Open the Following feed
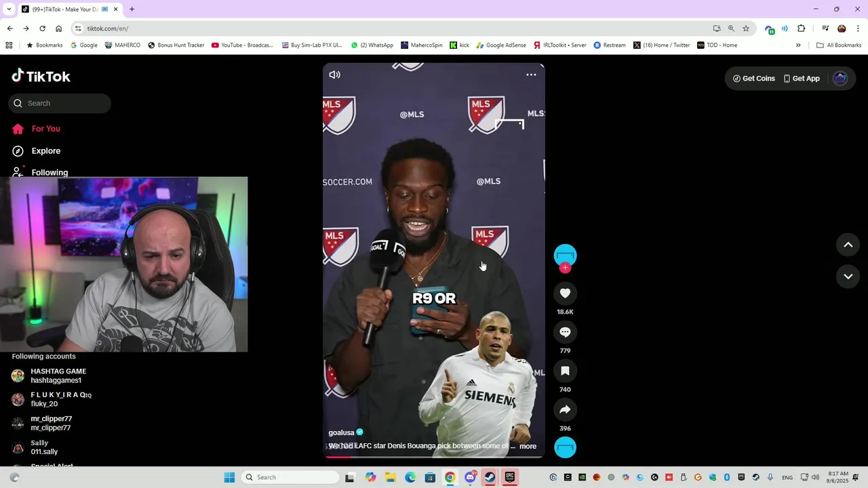 click(x=40, y=171)
